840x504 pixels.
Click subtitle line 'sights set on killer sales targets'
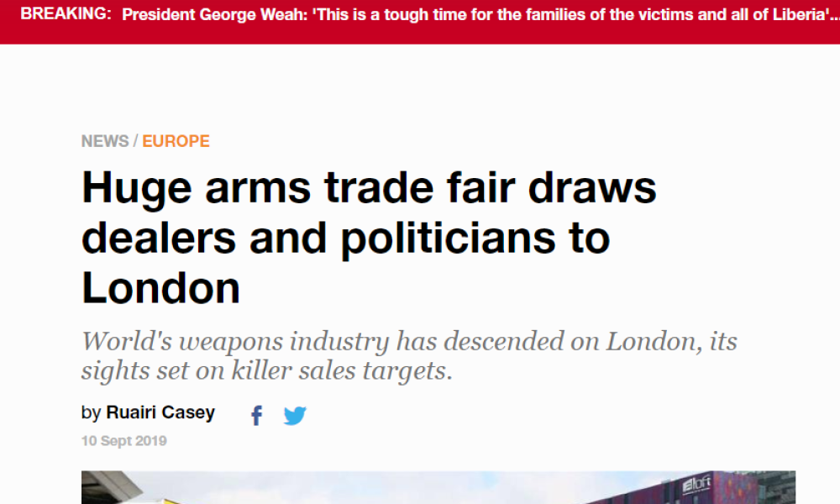(x=265, y=370)
